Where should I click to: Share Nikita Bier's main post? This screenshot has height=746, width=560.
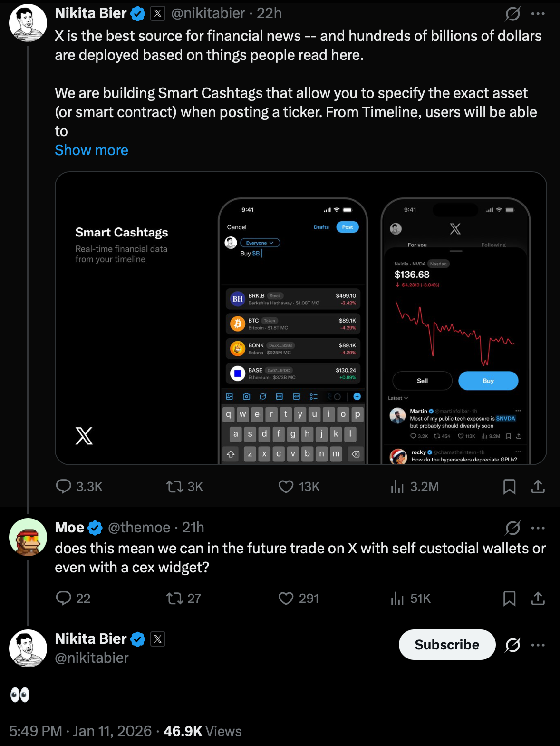[538, 486]
